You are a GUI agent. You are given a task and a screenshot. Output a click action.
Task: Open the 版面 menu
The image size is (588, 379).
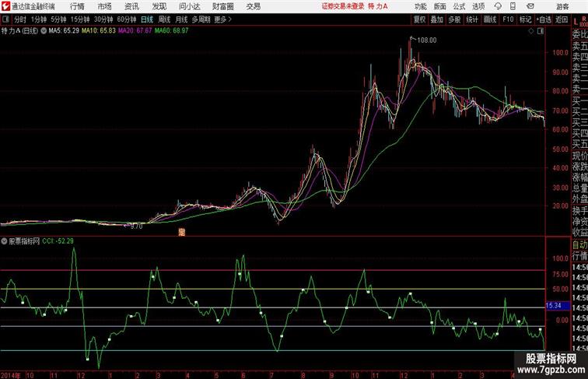[440, 6]
